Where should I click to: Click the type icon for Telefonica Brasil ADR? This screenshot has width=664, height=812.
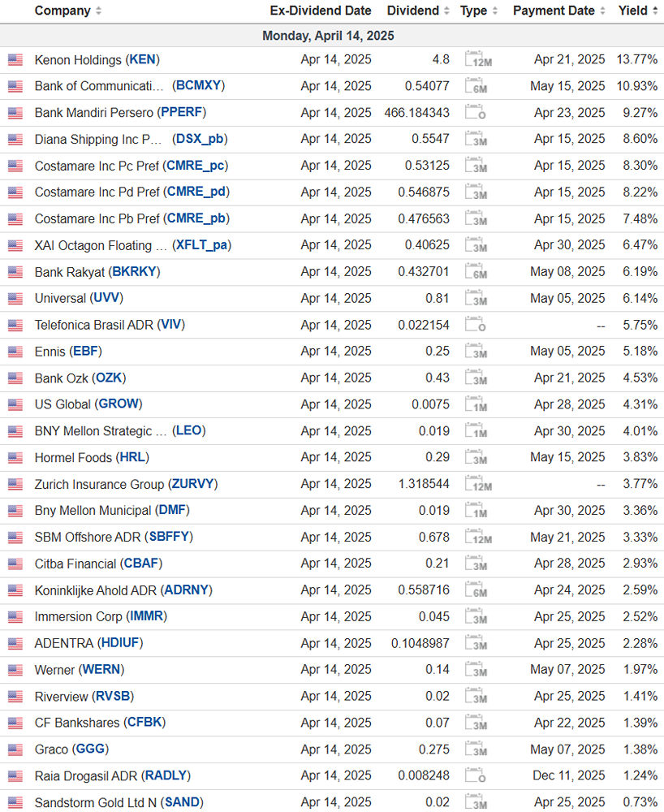tap(476, 325)
